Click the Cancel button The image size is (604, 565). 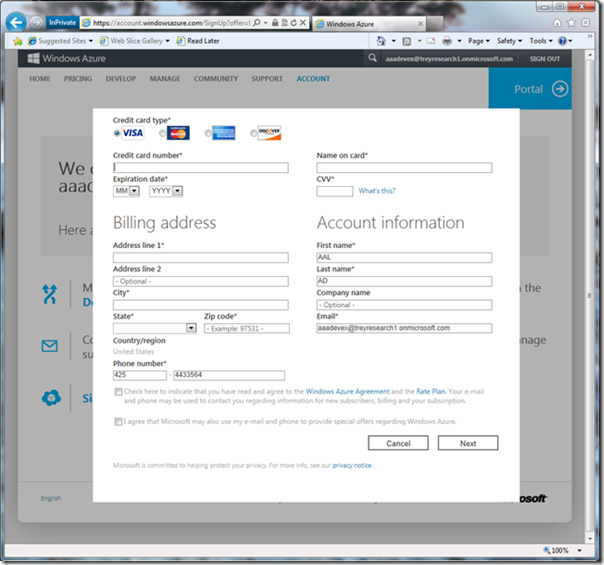point(398,443)
